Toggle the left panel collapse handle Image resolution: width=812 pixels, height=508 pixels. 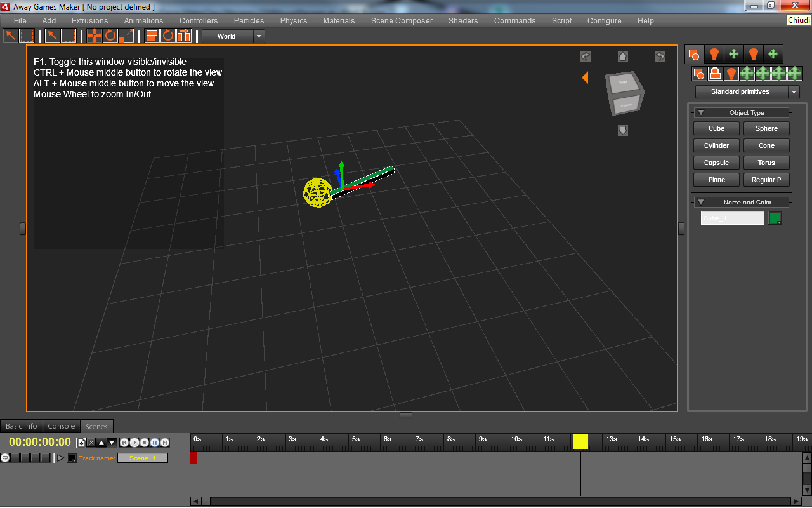coord(23,228)
